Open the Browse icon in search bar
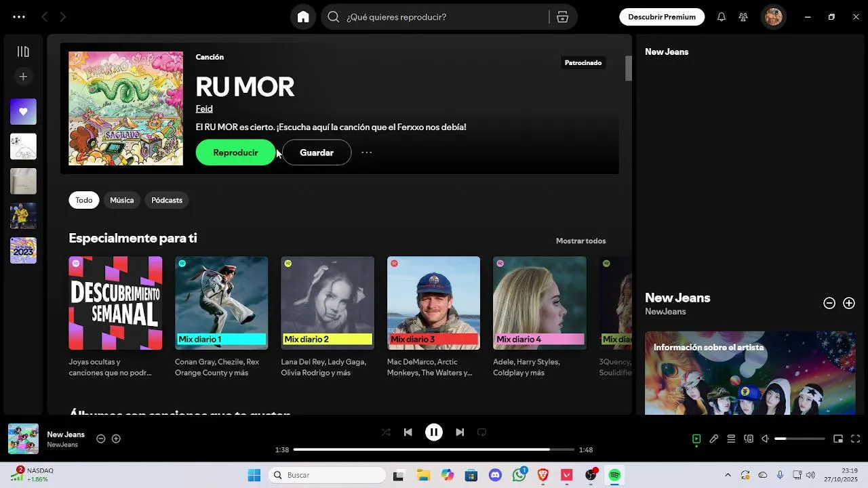The width and height of the screenshot is (868, 488). [562, 17]
